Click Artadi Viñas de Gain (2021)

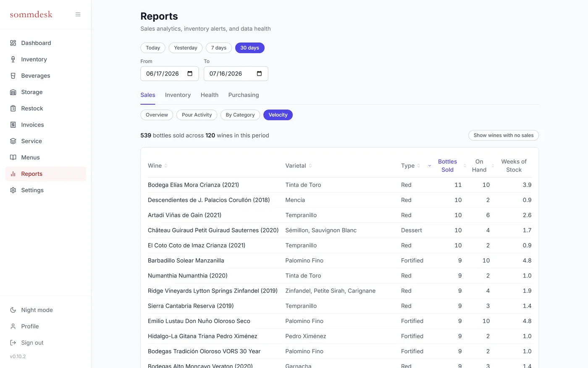click(184, 215)
